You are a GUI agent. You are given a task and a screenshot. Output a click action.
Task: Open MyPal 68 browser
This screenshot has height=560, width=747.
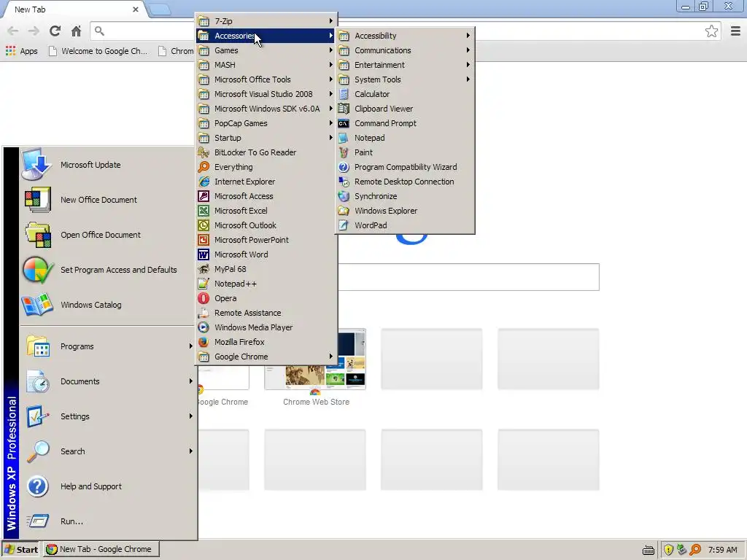click(x=266, y=269)
